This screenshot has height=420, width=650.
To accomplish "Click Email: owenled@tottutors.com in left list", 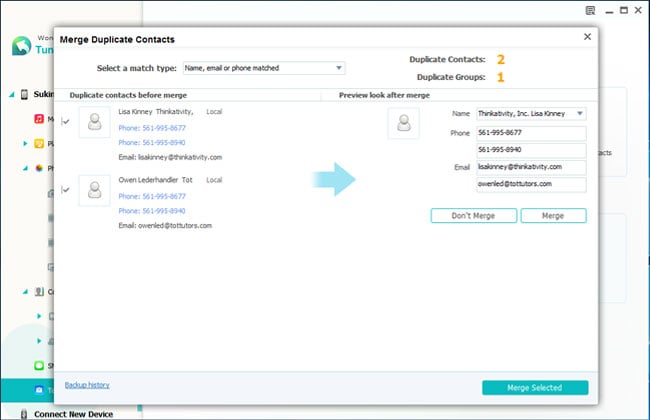I will point(165,226).
